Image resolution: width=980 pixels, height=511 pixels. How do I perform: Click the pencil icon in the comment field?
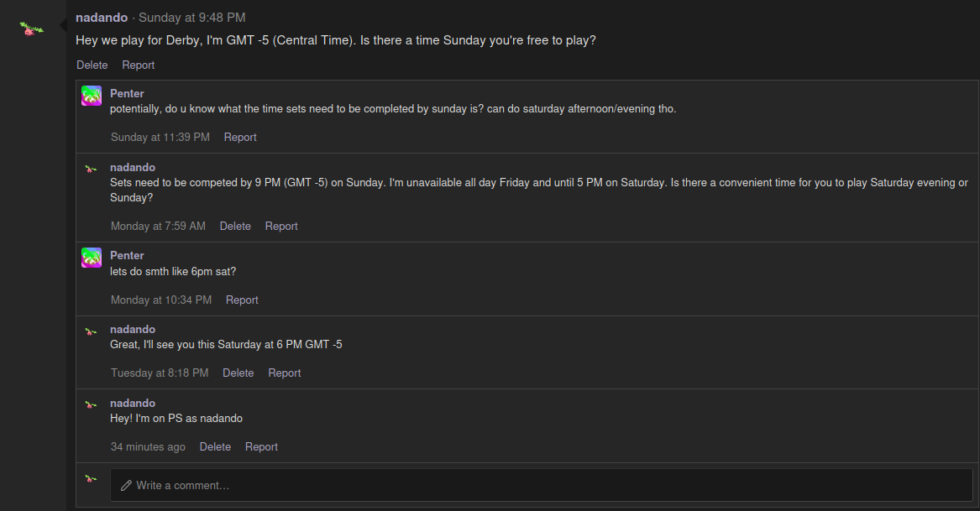(127, 485)
